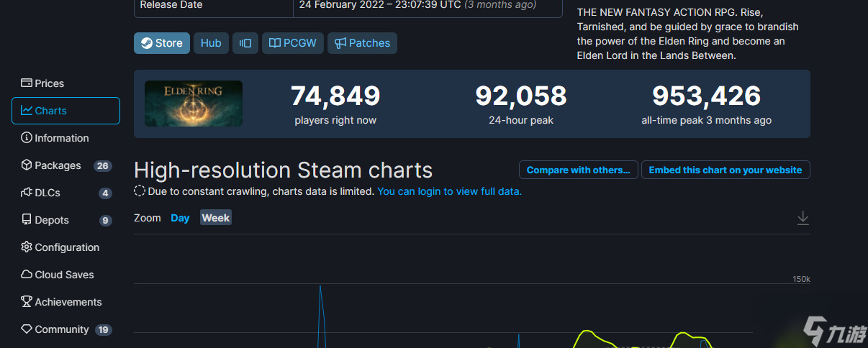
Task: Click the 92,058 24-hour peak figure
Action: point(521,96)
